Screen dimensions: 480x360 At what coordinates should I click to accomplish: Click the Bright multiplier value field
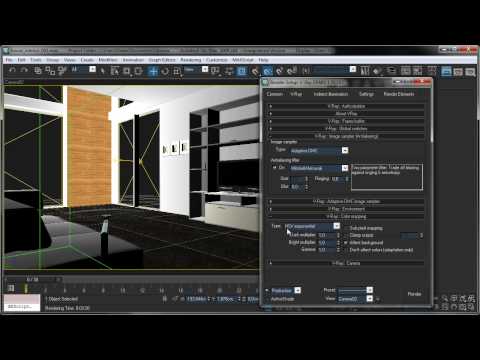326,243
